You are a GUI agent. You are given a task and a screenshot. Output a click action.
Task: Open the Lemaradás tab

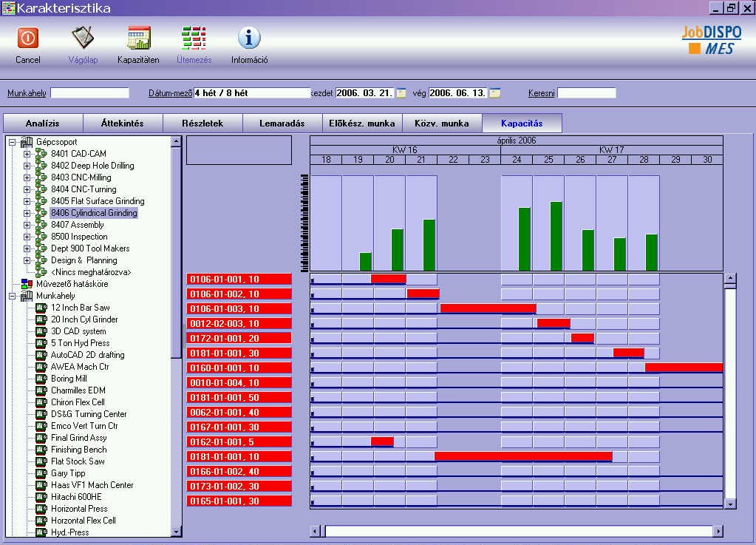282,123
